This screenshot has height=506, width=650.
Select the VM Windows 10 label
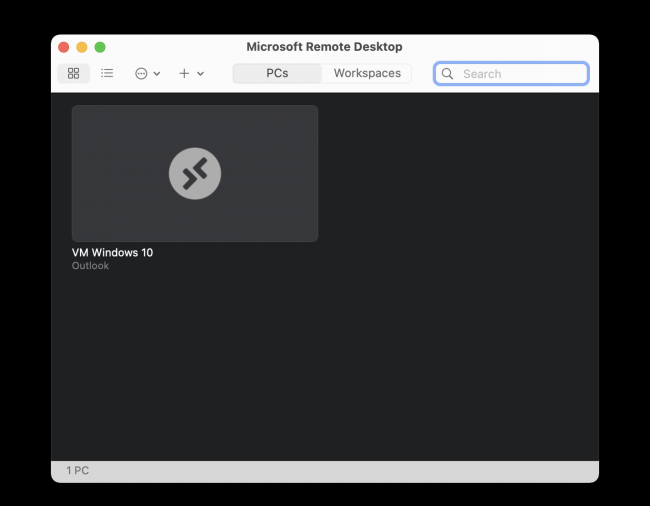112,252
